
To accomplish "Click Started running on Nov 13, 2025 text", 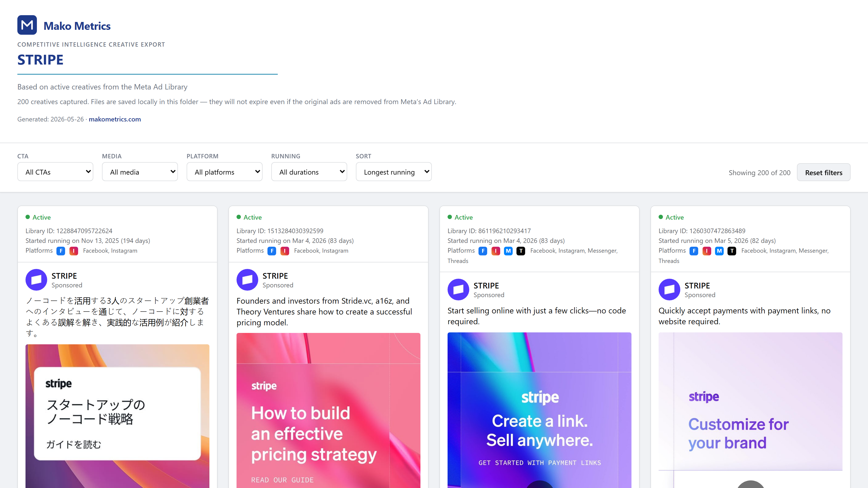I will pos(88,240).
